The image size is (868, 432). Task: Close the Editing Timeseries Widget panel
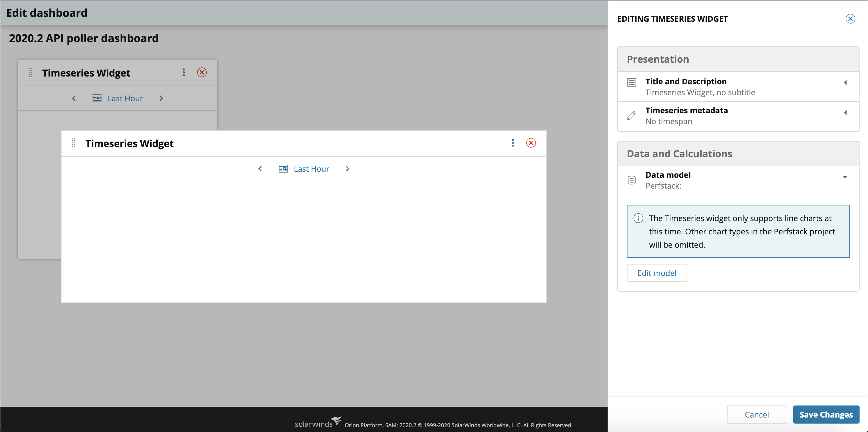(850, 19)
